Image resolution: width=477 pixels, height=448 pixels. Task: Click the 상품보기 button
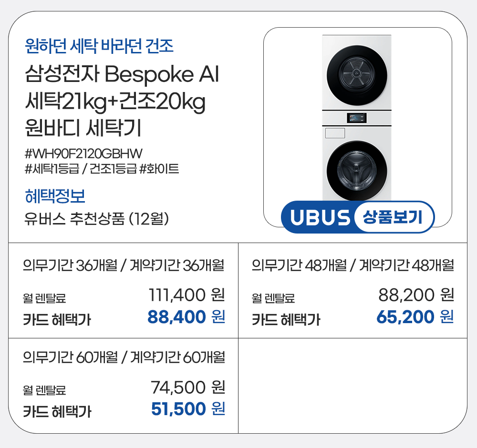pos(394,218)
